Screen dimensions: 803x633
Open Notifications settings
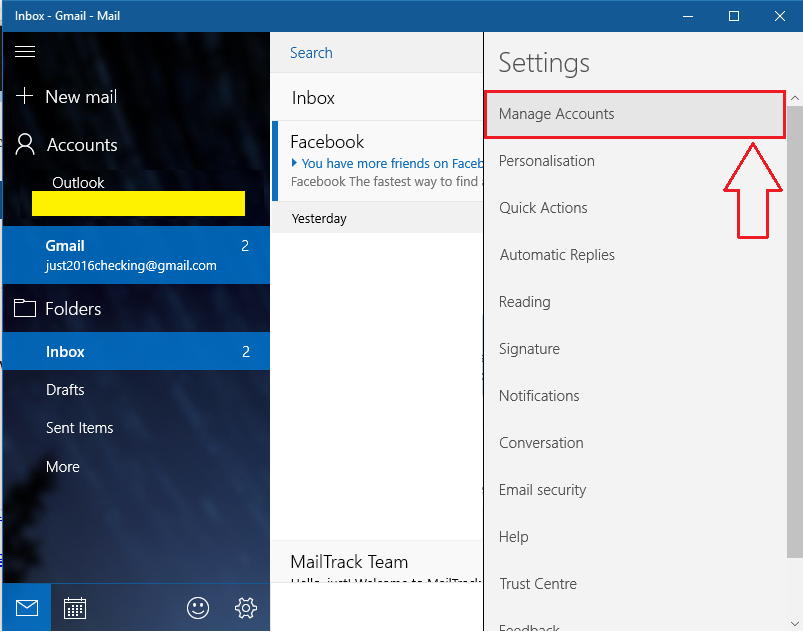[x=539, y=395]
